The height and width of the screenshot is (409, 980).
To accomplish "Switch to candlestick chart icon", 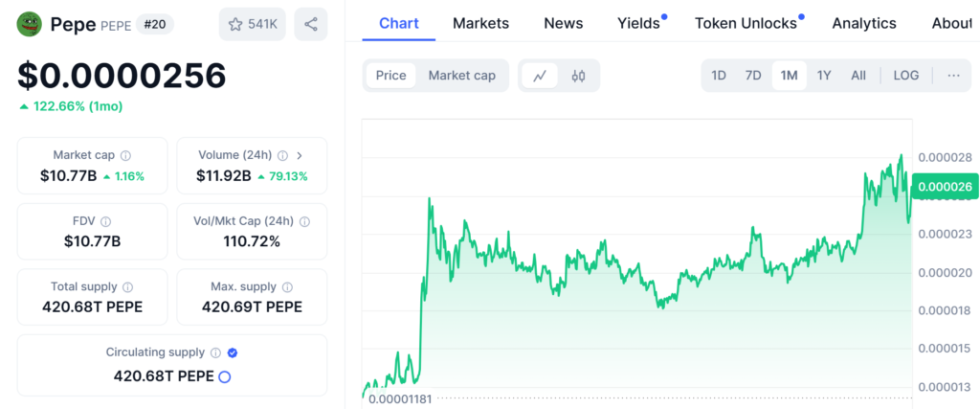I will (x=578, y=76).
